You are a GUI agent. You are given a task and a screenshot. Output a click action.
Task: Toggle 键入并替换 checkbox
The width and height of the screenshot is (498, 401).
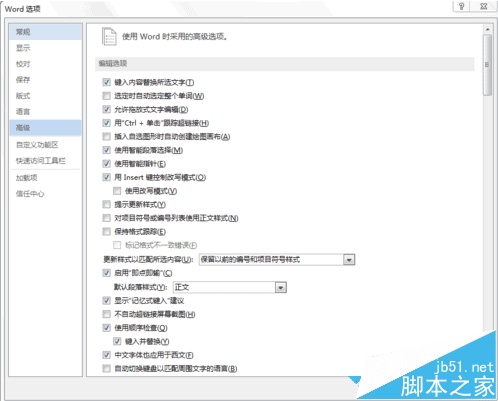[x=117, y=341]
